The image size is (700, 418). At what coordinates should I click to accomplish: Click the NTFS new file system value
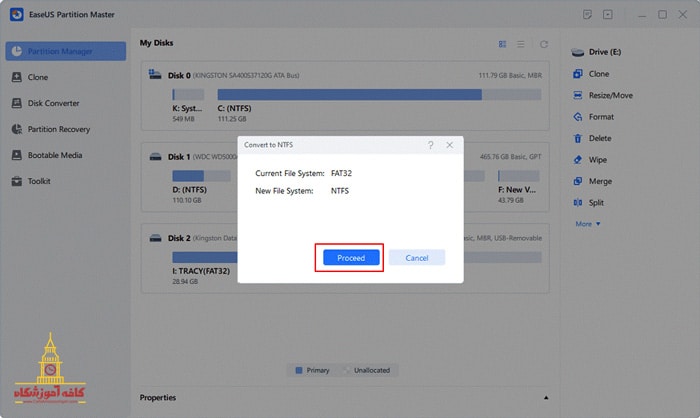(x=340, y=191)
